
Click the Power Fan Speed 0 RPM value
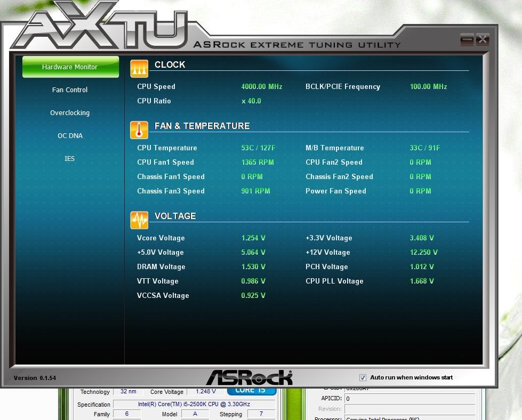pos(421,191)
